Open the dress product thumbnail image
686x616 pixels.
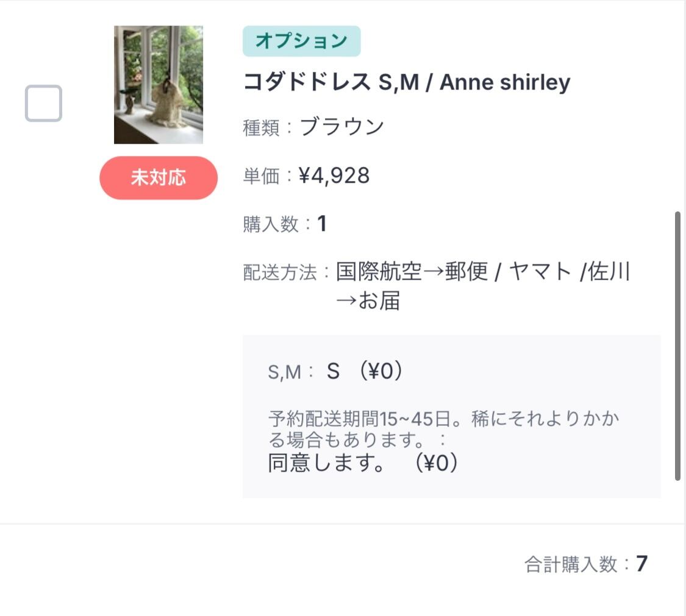coord(159,85)
